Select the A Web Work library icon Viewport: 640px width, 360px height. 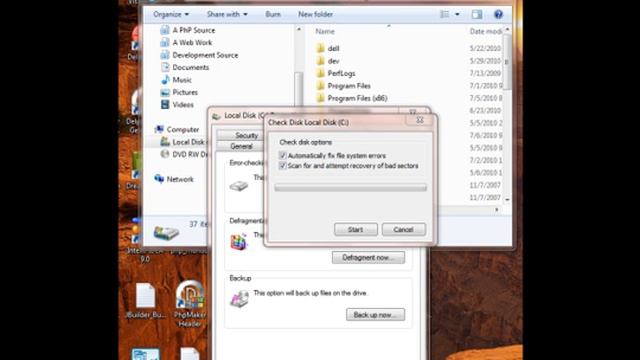coord(165,42)
